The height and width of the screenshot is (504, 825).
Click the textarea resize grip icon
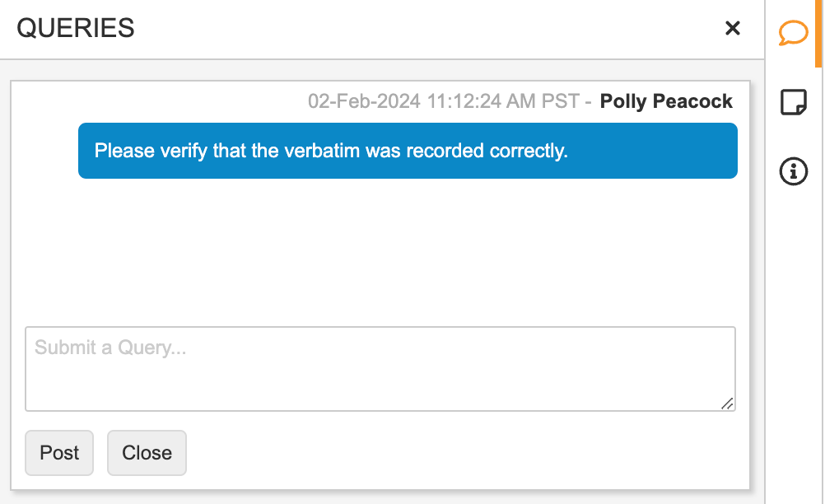click(x=727, y=403)
